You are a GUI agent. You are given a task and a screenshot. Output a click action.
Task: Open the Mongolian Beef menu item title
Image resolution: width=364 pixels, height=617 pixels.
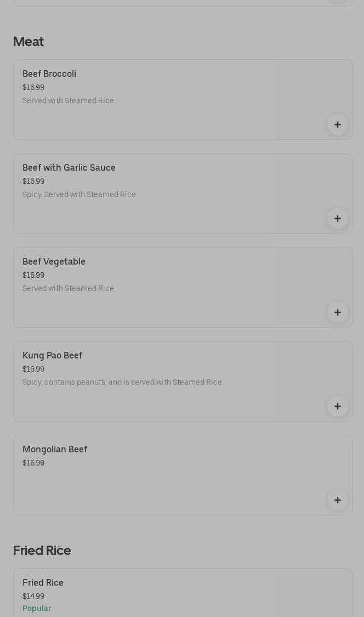click(x=55, y=450)
